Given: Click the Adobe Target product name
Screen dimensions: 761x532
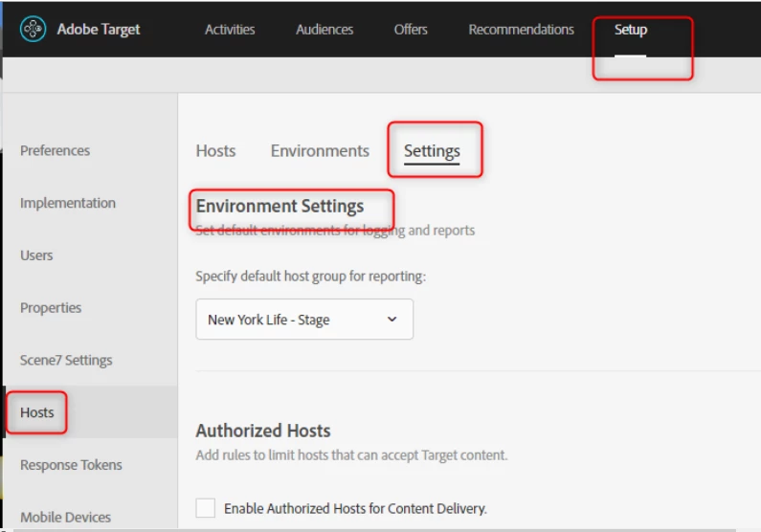Looking at the screenshot, I should pos(99,30).
